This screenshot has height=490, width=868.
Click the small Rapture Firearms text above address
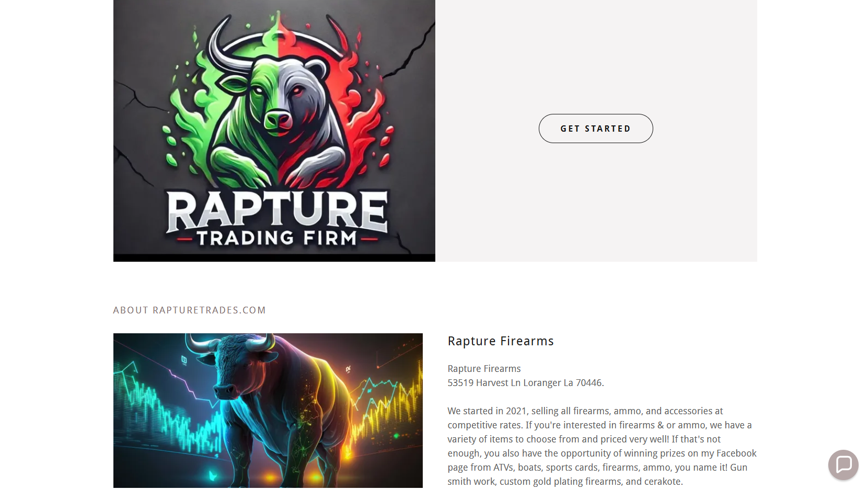click(x=484, y=369)
